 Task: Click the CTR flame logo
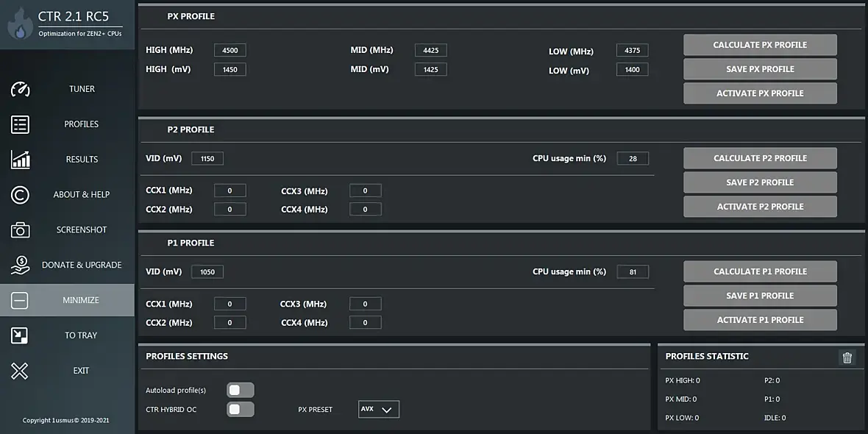coord(20,24)
